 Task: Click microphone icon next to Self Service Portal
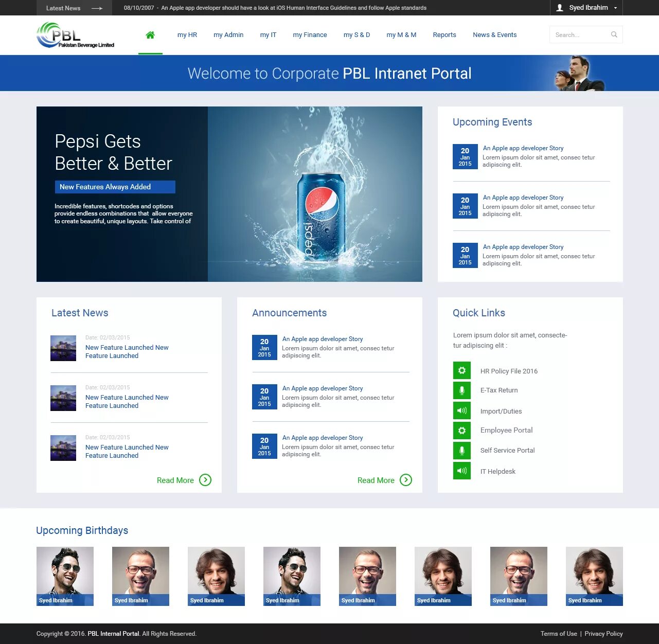point(462,451)
